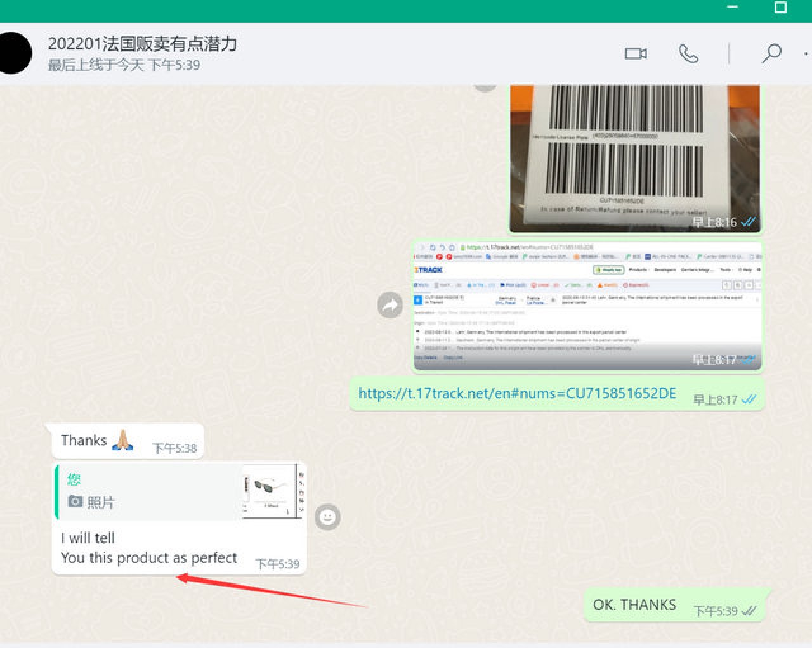The width and height of the screenshot is (812, 648).
Task: Open emoji reaction for the quoted reply
Action: pyautogui.click(x=327, y=517)
